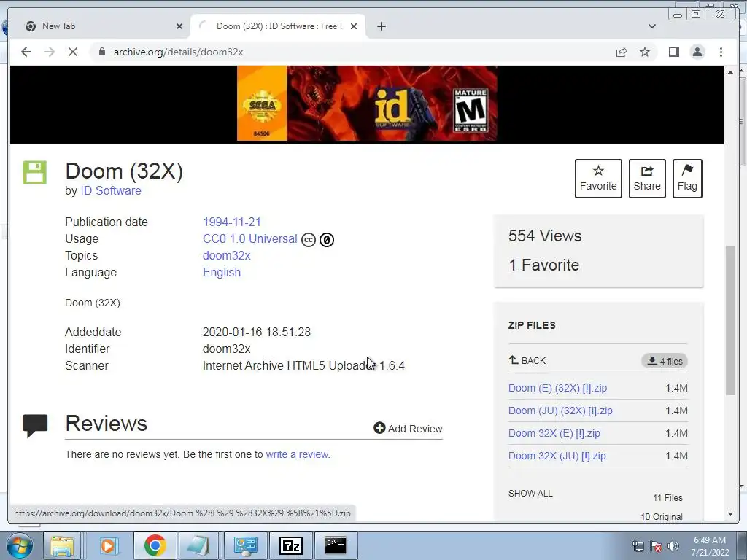Click the archive.org address bar
Image resolution: width=747 pixels, height=560 pixels.
point(352,52)
